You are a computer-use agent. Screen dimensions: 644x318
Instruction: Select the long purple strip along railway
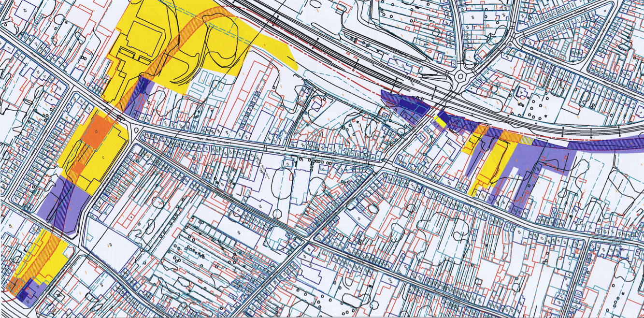click(604, 143)
